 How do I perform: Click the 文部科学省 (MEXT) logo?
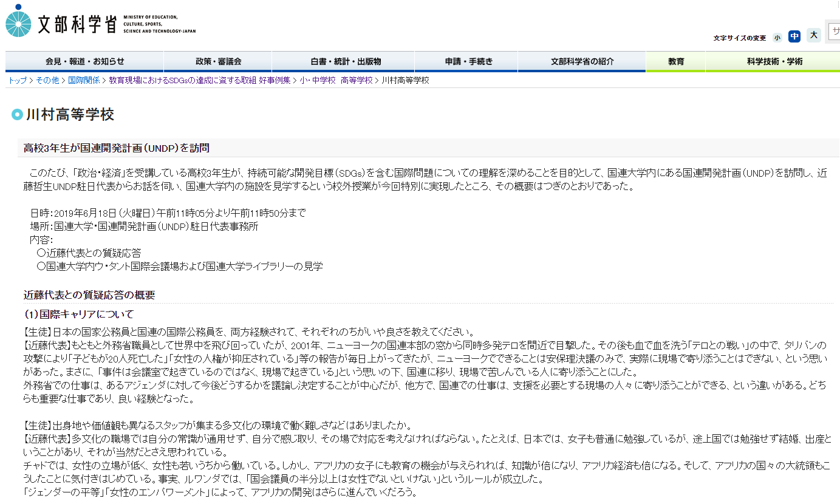tap(100, 22)
